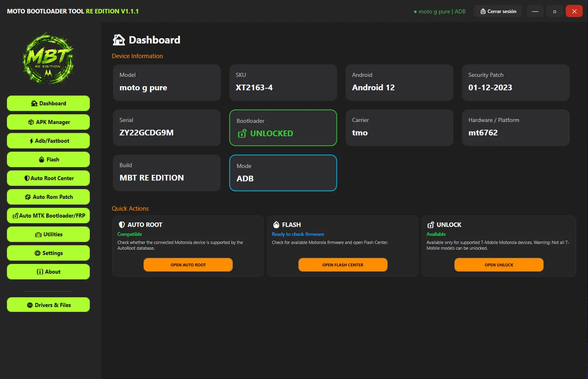Viewport: 588px width, 379px height.
Task: Click OPEN AUTO ROOT button
Action: point(188,265)
